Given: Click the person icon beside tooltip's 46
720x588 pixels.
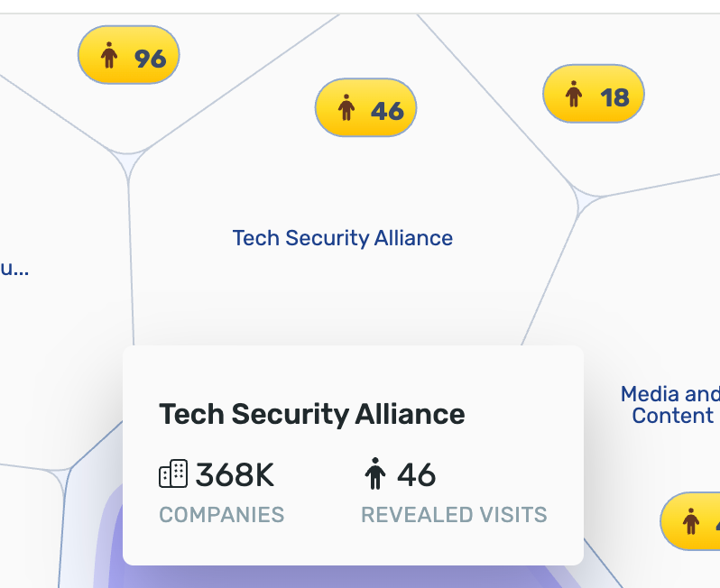Looking at the screenshot, I should coord(374,473).
